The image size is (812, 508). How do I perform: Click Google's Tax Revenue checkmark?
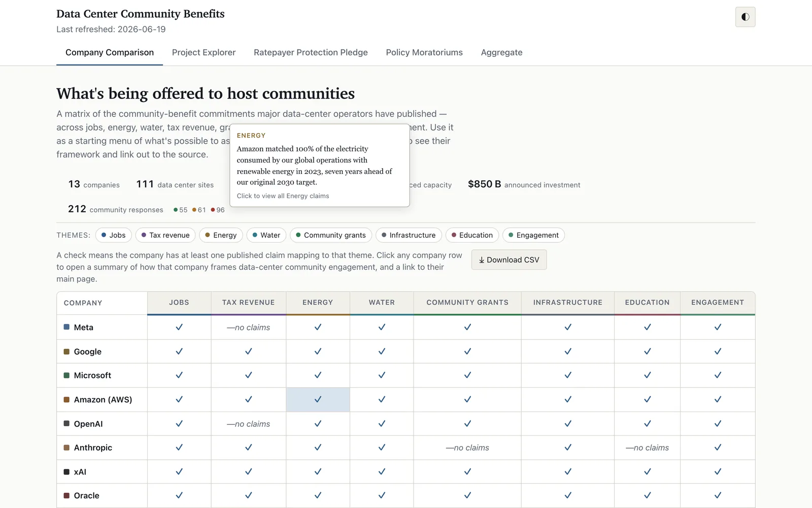click(249, 352)
